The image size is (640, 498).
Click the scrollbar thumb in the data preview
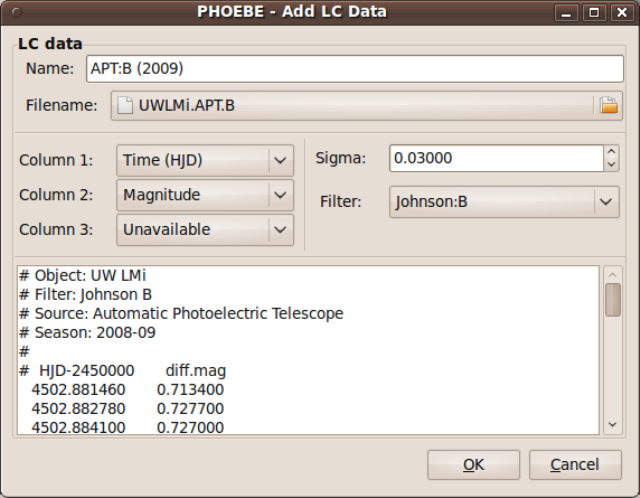[x=613, y=300]
